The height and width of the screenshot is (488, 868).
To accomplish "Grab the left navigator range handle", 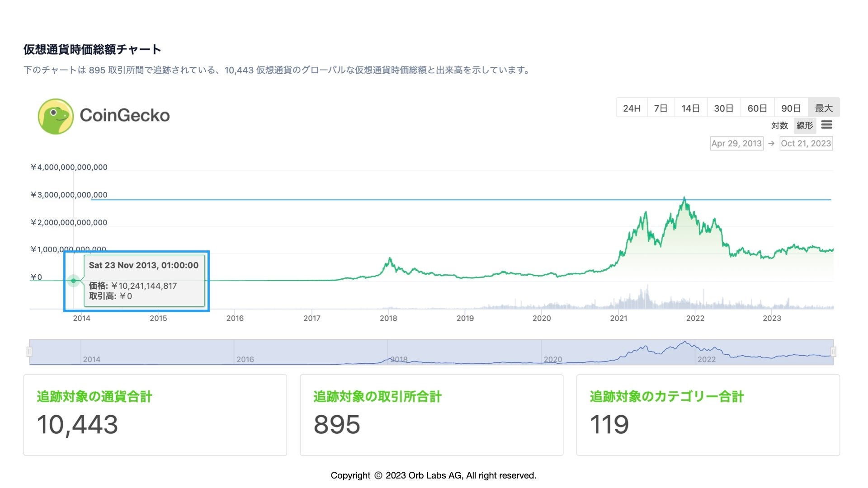I will tap(29, 352).
